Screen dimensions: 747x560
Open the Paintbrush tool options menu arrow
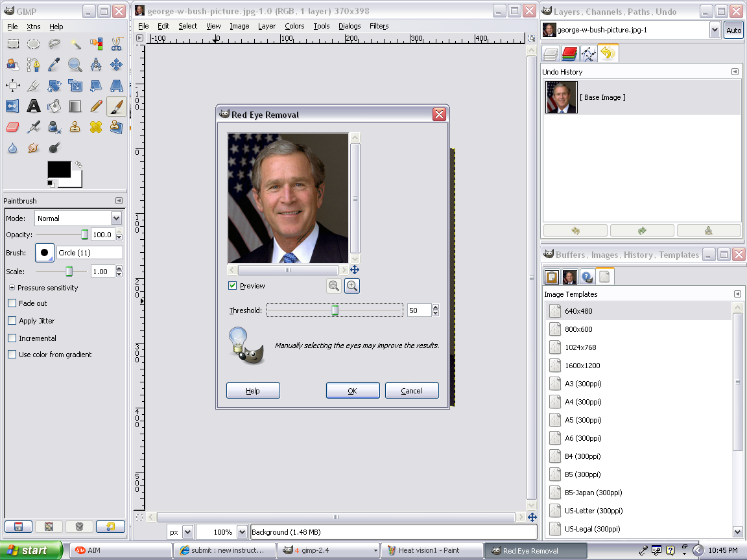point(119,201)
